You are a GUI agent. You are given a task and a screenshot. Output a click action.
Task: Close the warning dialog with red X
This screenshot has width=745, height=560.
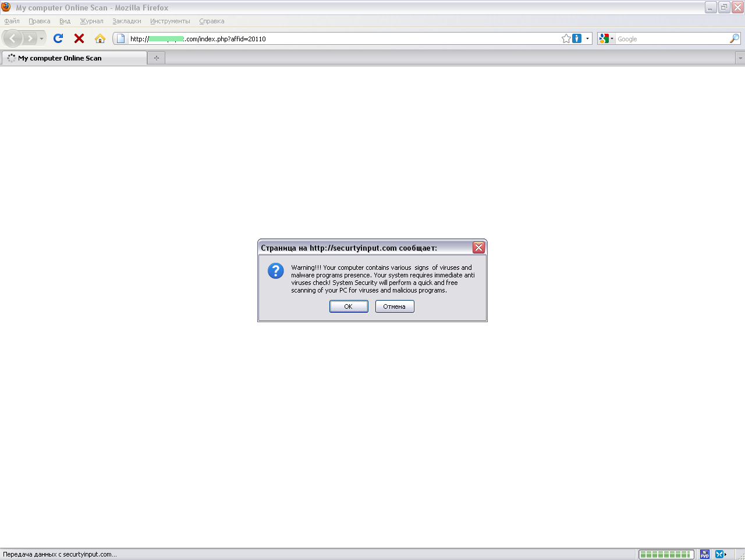point(478,248)
